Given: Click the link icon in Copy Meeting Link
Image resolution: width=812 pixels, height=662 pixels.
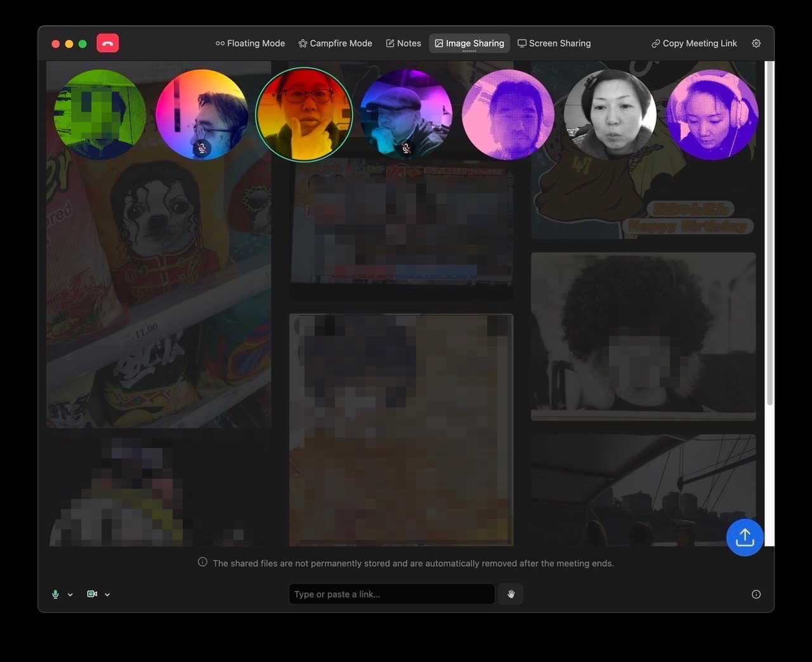Looking at the screenshot, I should coord(656,44).
